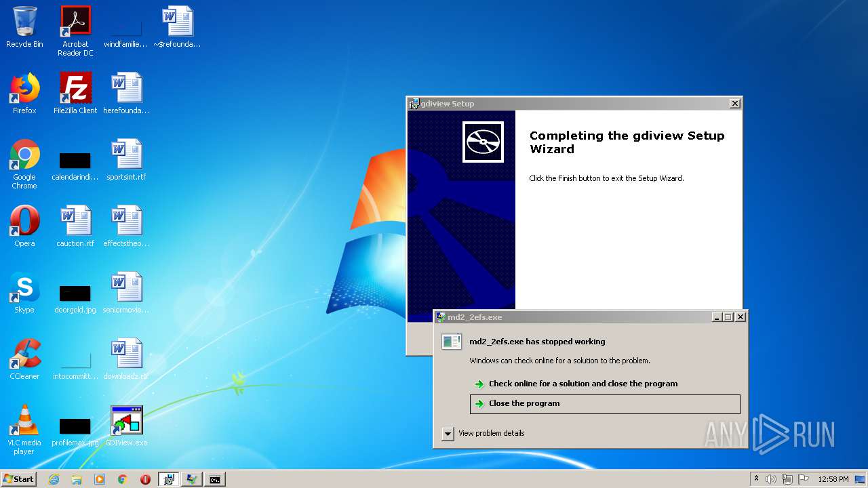Switch to command prompt taskbar button
This screenshot has height=488, width=868.
pyautogui.click(x=215, y=479)
